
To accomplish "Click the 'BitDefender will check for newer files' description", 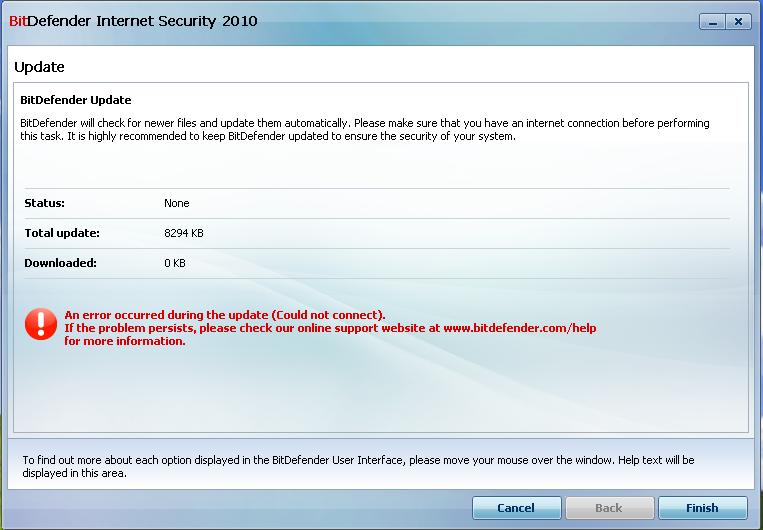I will (364, 129).
